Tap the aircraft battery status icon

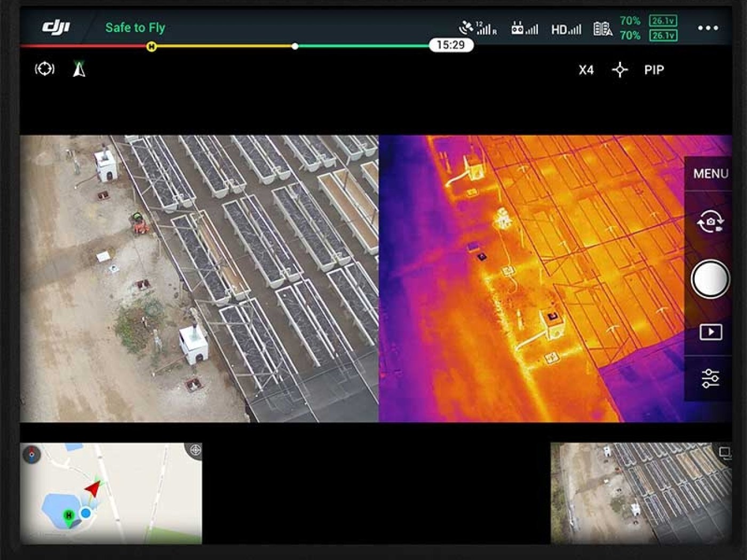603,28
